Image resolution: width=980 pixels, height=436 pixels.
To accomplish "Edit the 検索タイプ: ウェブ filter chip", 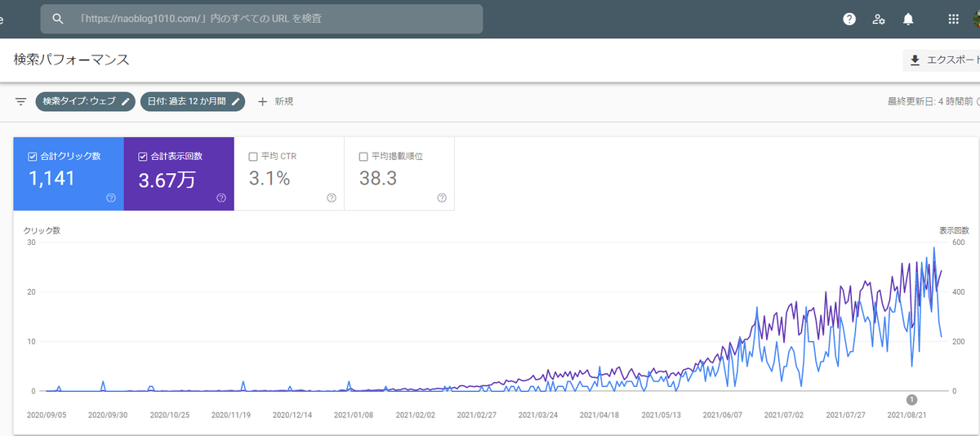I will tap(85, 101).
